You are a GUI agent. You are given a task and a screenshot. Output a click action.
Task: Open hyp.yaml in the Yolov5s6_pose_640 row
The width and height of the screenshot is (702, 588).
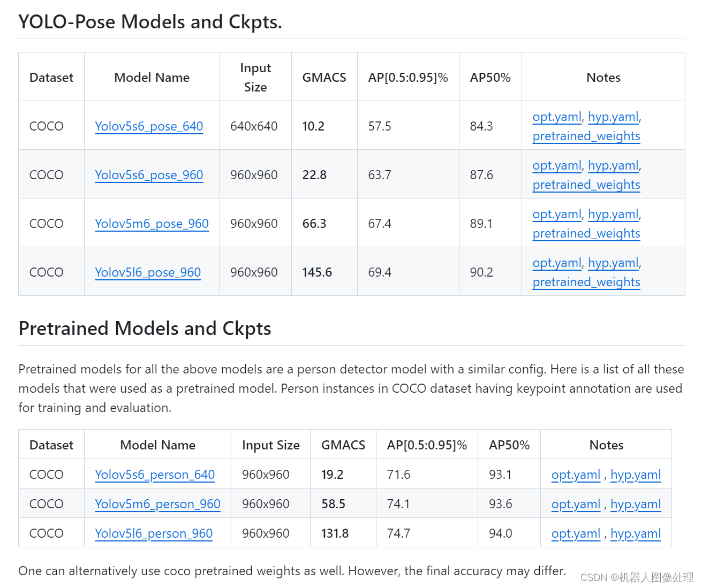click(x=613, y=117)
